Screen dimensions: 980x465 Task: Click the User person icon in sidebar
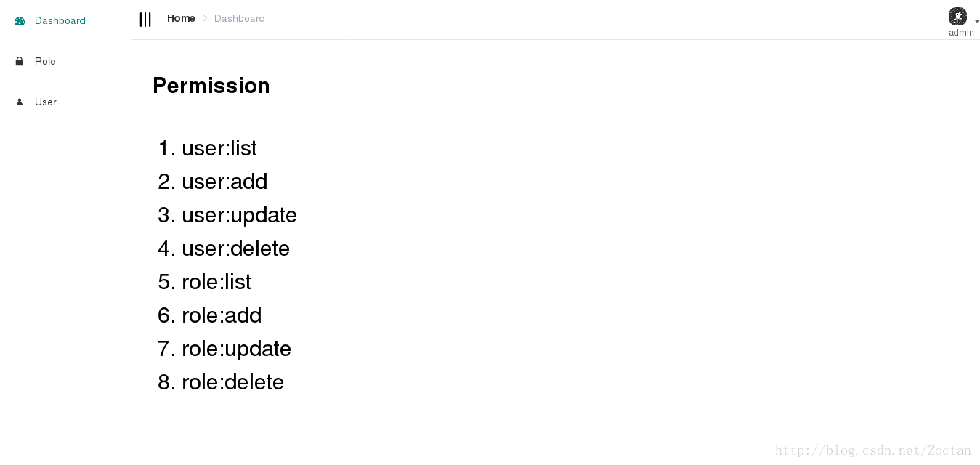pyautogui.click(x=20, y=102)
